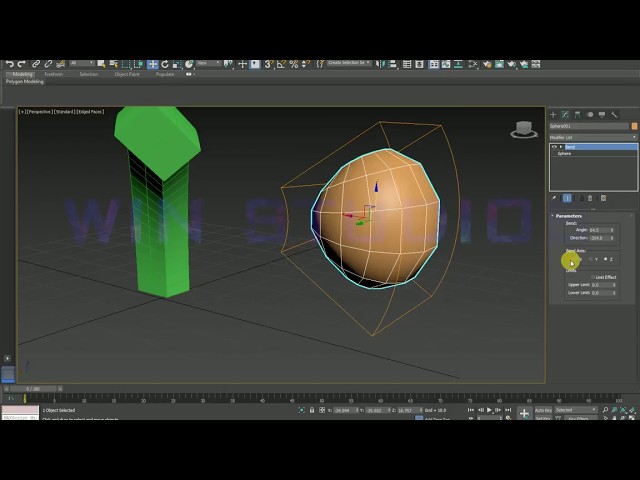Screen dimensions: 640x480
Task: Switch to Modify command panel tab
Action: [565, 115]
